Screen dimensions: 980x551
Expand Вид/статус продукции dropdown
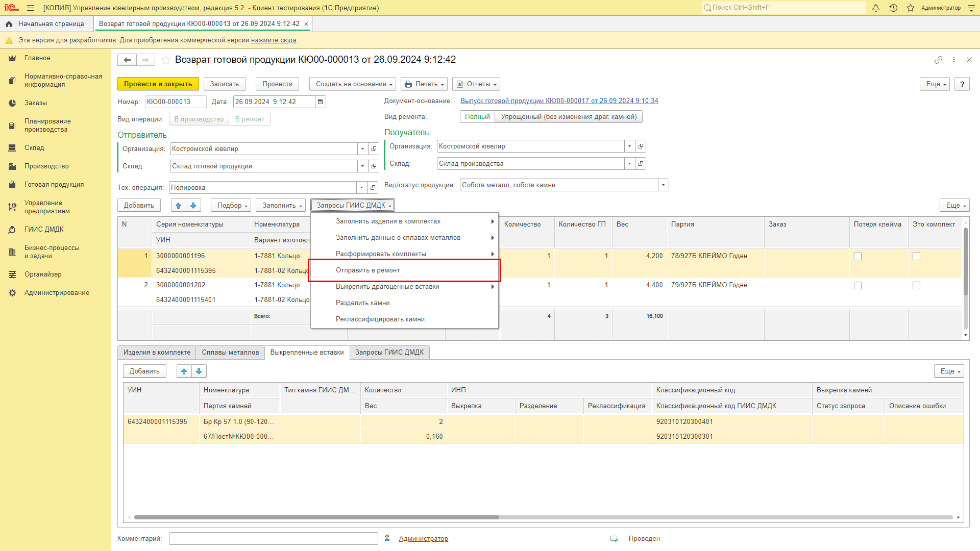tap(663, 185)
